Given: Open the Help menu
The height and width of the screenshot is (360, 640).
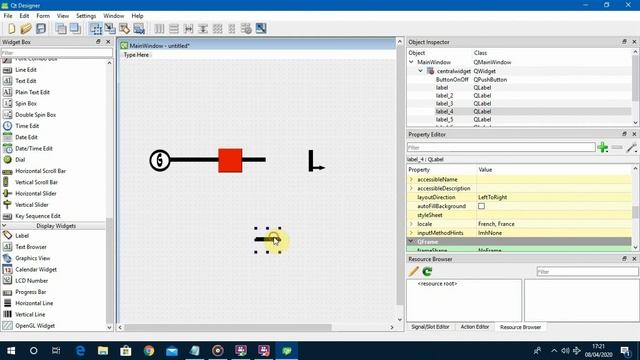Looking at the screenshot, I should (x=137, y=16).
